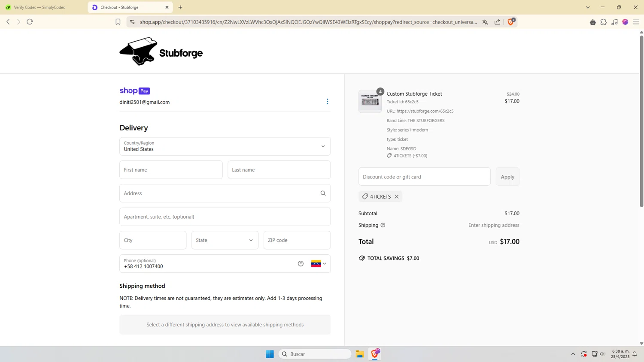
Task: Show hidden system tray icons
Action: 573,354
